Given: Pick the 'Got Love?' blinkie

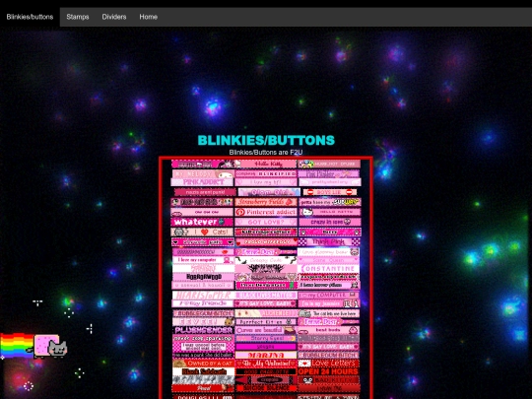Looking at the screenshot, I should [x=266, y=222].
